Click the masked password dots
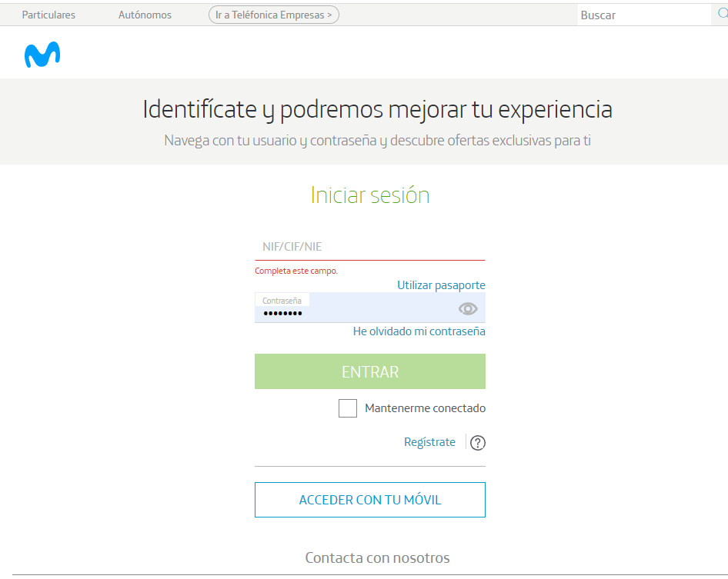The width and height of the screenshot is (728, 579). pos(282,314)
